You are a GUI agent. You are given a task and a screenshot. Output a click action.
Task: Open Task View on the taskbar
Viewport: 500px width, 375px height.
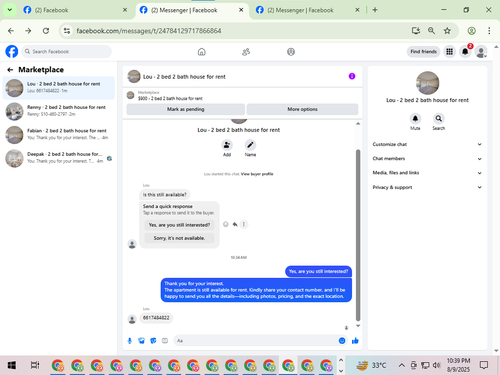35,365
